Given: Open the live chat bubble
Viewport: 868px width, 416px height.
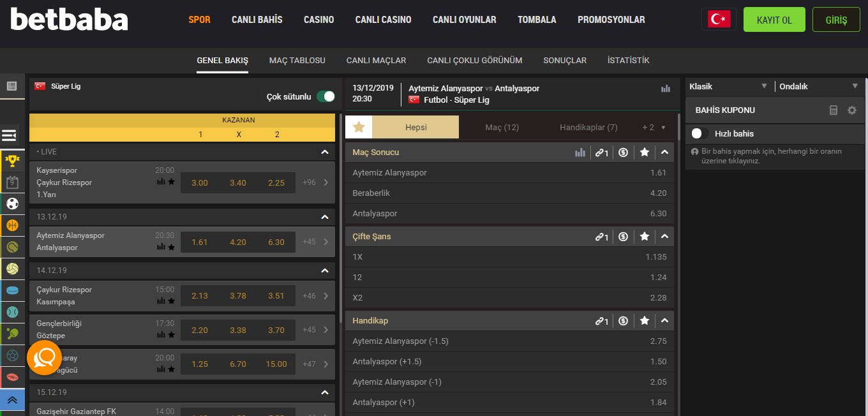Looking at the screenshot, I should tap(44, 358).
